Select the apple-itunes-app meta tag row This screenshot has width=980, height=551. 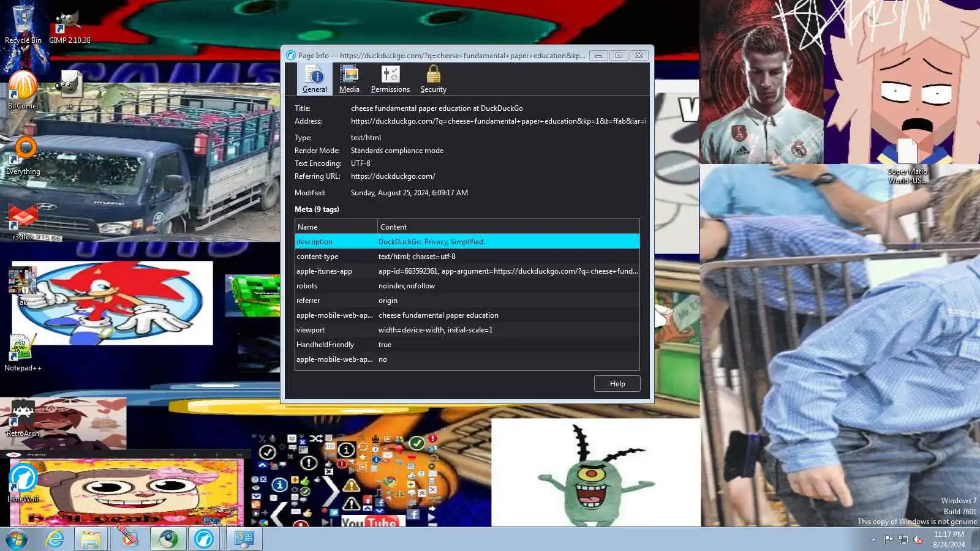pos(467,271)
